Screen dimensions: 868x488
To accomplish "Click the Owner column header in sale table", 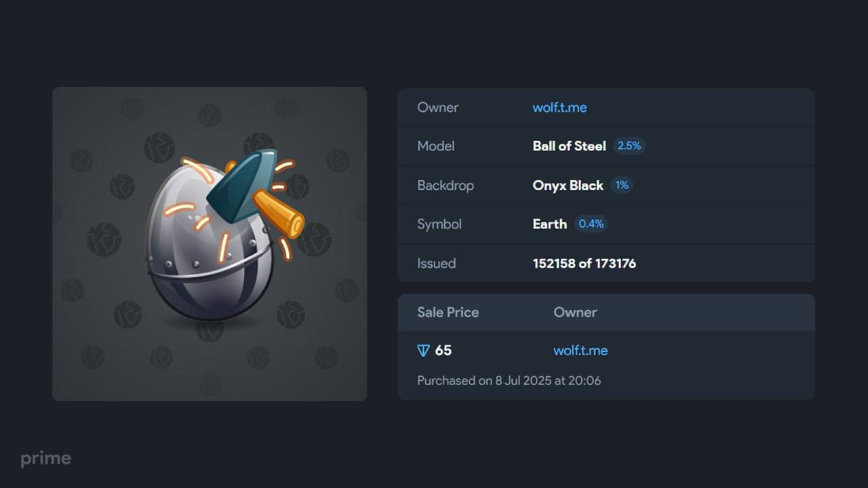I will (575, 312).
